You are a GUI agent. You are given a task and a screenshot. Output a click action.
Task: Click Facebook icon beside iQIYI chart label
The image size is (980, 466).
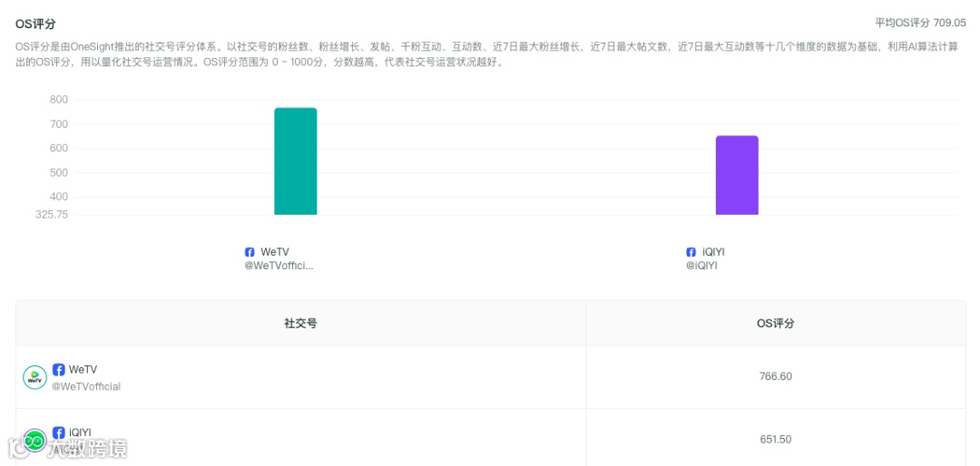691,252
